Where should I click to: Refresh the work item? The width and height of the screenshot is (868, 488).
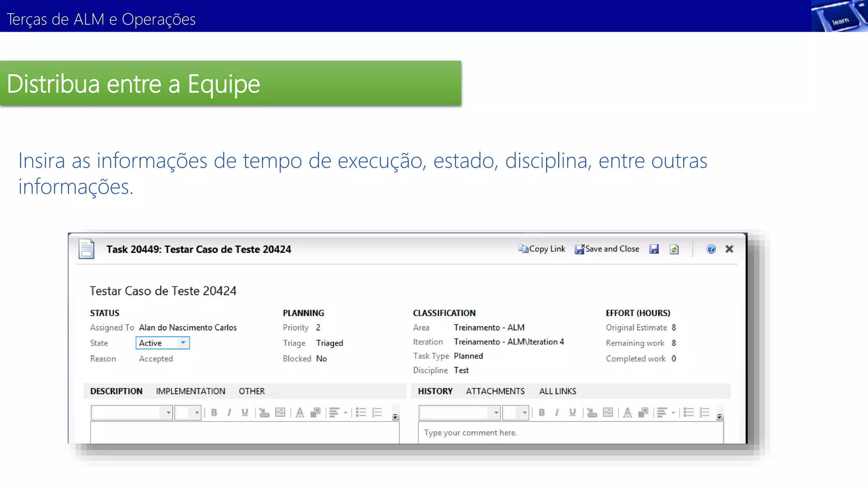point(674,249)
